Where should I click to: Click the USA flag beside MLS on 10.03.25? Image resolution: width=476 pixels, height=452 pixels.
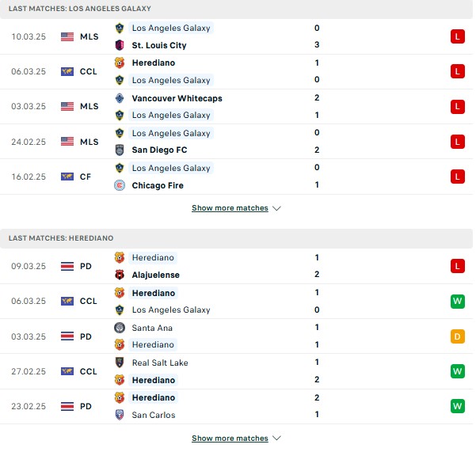pyautogui.click(x=67, y=36)
